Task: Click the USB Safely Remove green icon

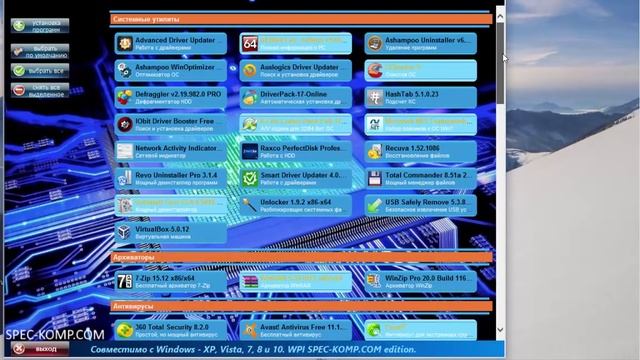Action: coord(375,205)
